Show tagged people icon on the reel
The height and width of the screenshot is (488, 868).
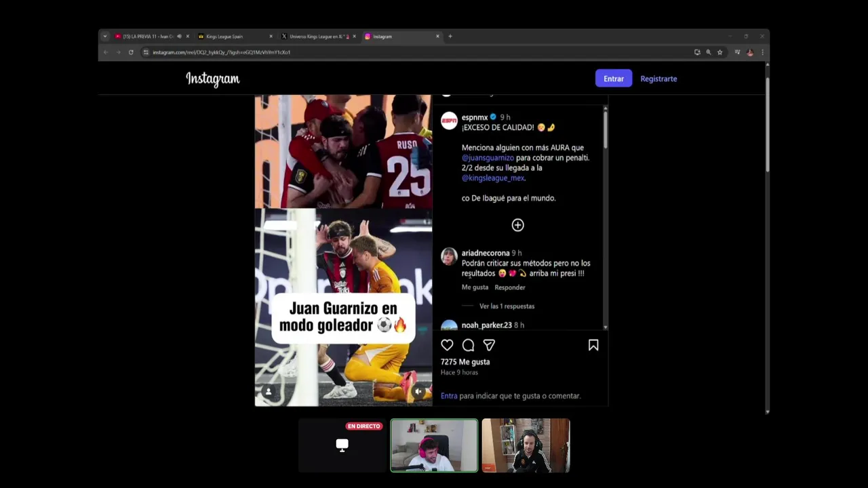click(x=269, y=392)
